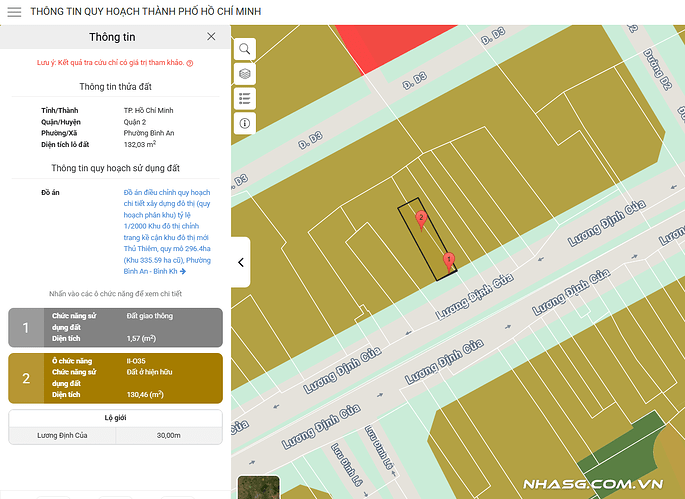Viewport: 685px width, 499px height.
Task: Select land function card 2 Đất ở hiện hữu
Action: tap(135, 377)
